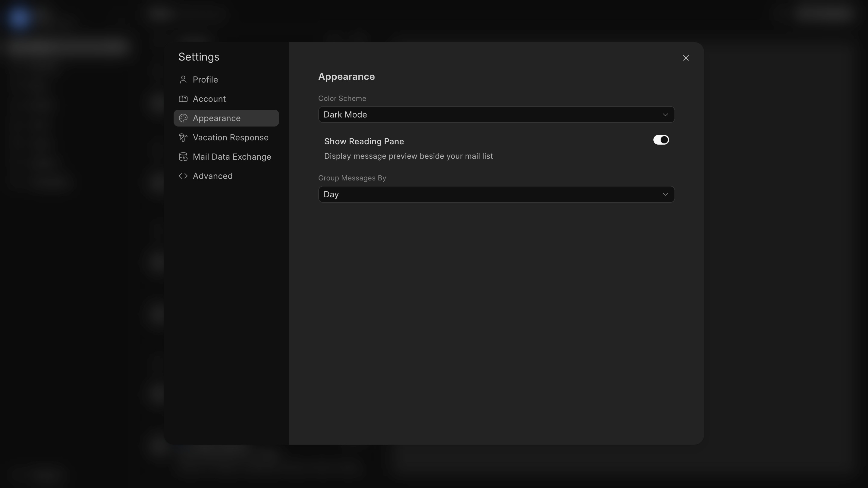Close the Settings dialog with the X

click(686, 58)
